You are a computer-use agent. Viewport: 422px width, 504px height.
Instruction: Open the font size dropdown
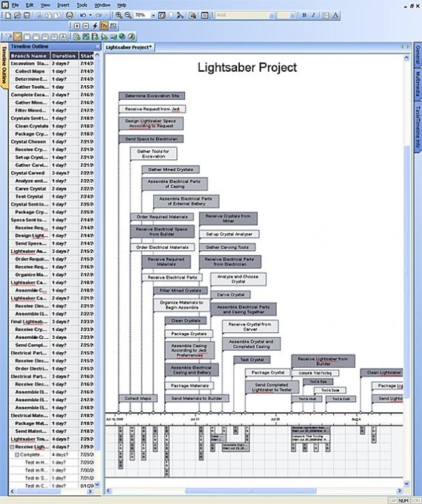(x=292, y=15)
